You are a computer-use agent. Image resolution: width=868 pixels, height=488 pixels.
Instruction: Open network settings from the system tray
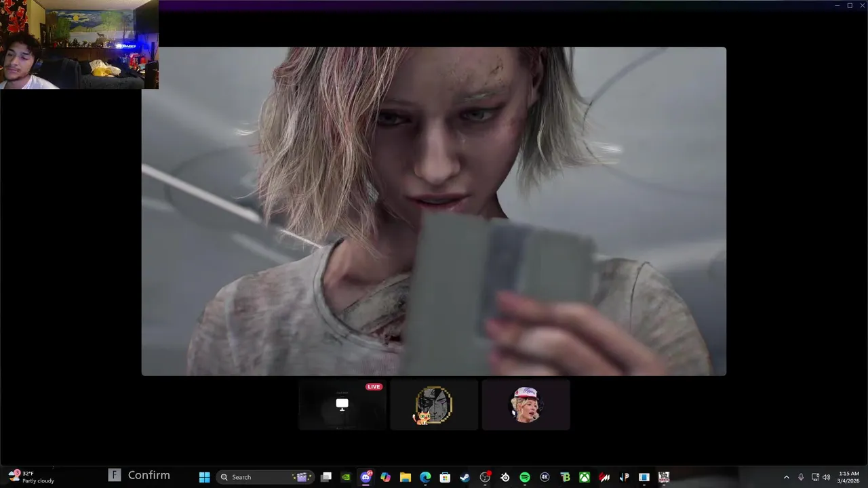tap(815, 477)
